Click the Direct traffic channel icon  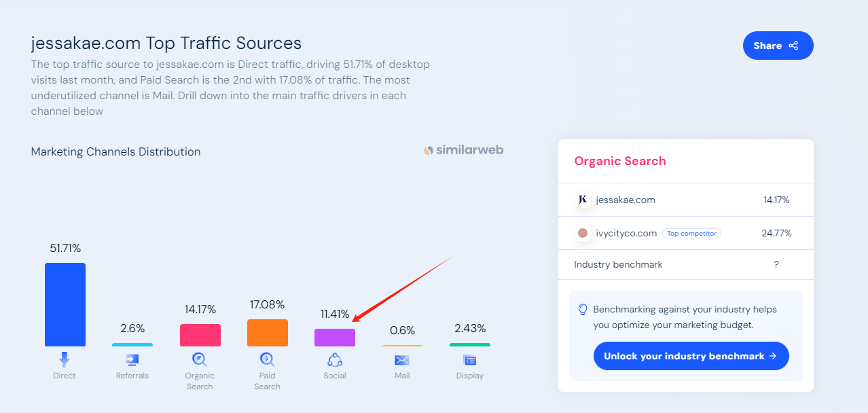pyautogui.click(x=65, y=360)
